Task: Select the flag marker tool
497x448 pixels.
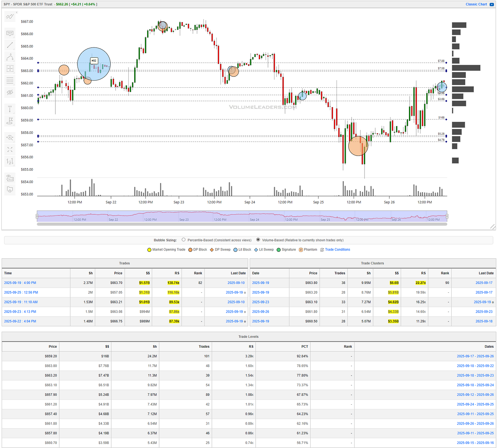Action: click(10, 121)
